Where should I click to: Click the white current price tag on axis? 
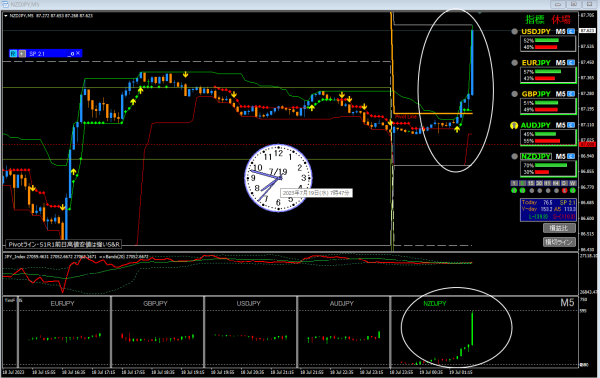pos(587,30)
